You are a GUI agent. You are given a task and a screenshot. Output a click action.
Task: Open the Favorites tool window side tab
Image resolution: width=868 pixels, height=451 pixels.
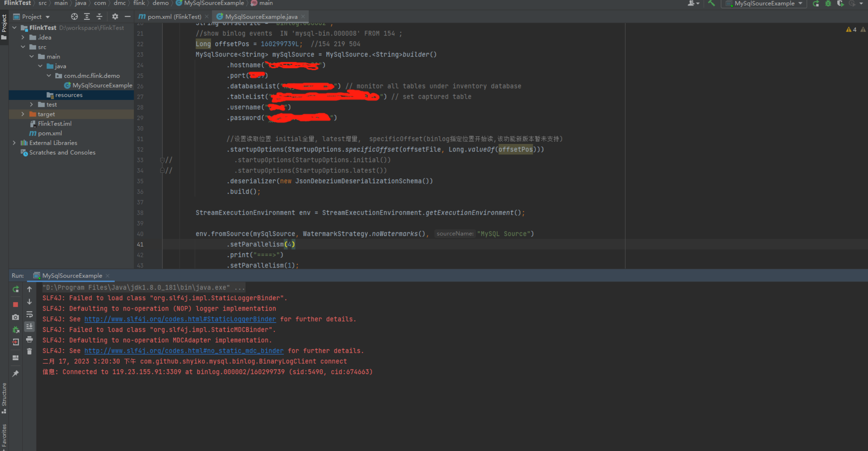pyautogui.click(x=4, y=437)
